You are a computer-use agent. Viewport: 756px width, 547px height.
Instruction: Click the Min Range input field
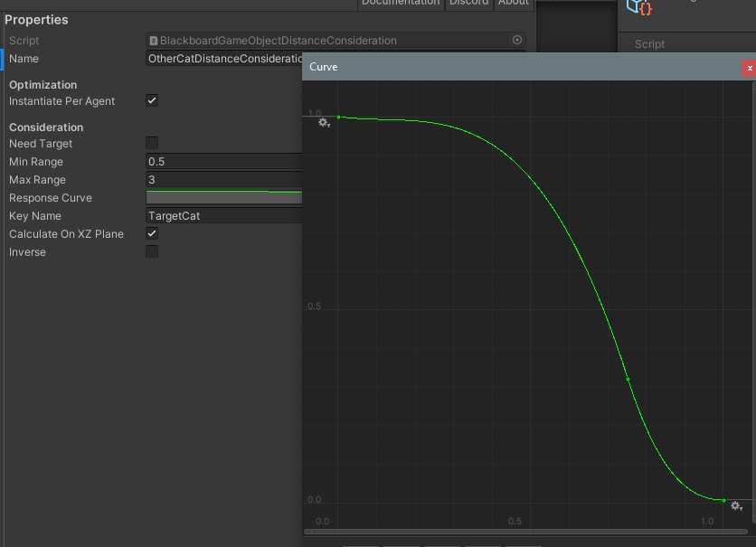pyautogui.click(x=223, y=161)
